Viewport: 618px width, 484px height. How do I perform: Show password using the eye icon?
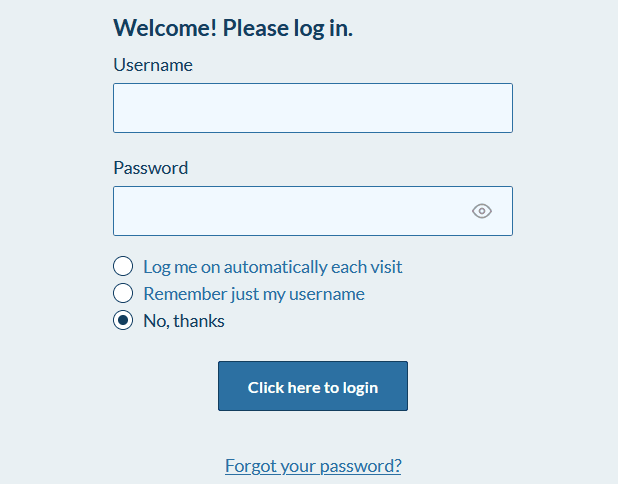(482, 211)
